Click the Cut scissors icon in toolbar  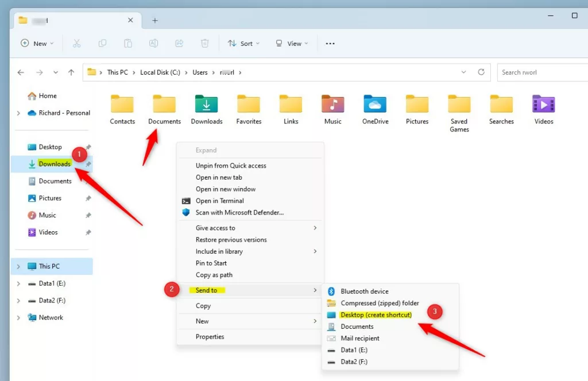(76, 44)
